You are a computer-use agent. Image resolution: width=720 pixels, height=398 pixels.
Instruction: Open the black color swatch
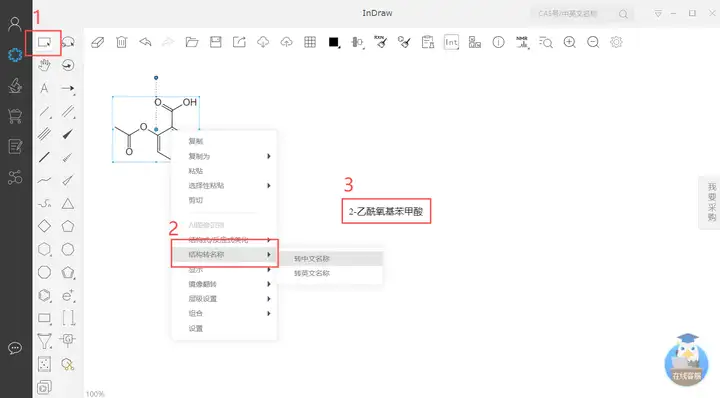pyautogui.click(x=334, y=42)
